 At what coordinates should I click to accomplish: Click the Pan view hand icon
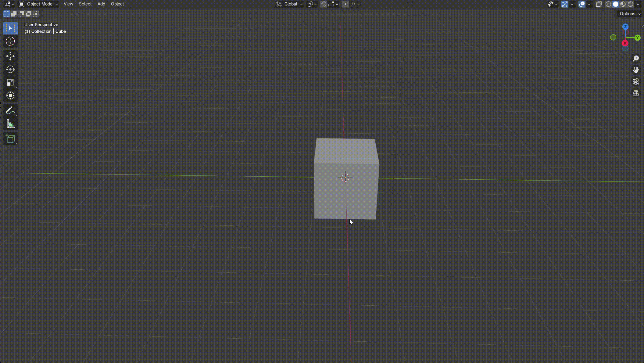[x=636, y=70]
